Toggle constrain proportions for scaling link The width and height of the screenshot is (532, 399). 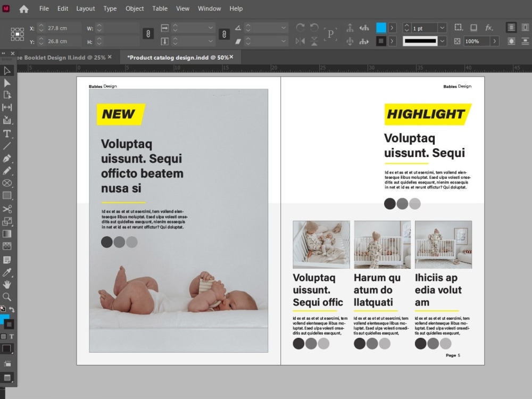tap(224, 34)
